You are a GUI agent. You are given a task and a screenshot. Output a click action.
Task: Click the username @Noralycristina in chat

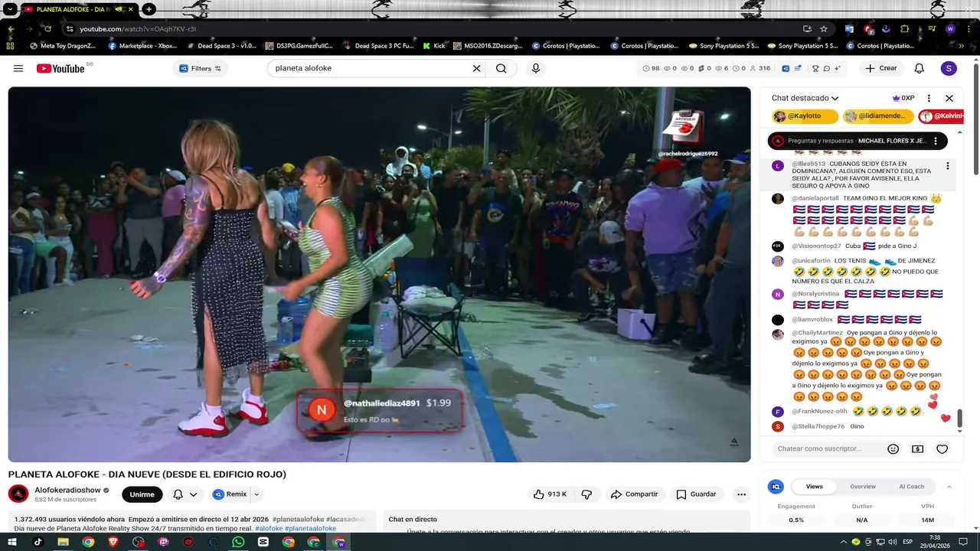tap(815, 294)
